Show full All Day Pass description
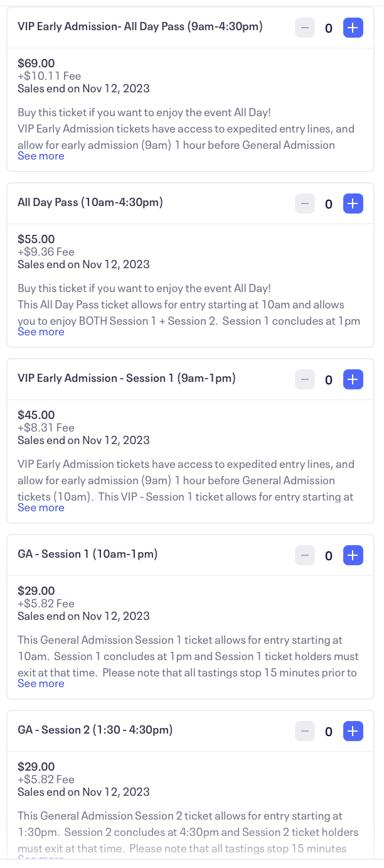 click(41, 332)
